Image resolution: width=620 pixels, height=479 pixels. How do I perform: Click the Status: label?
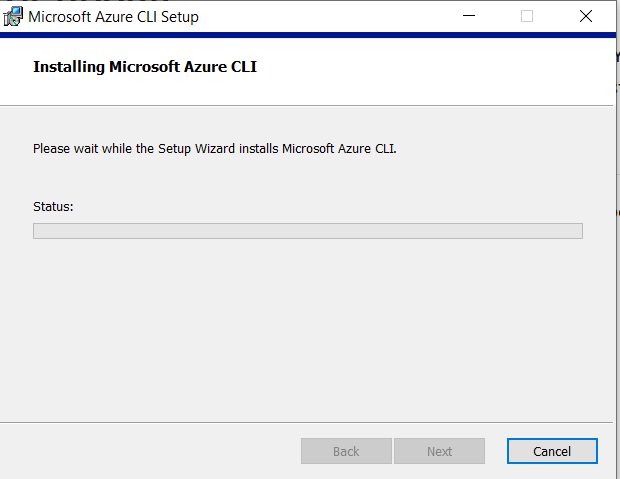pyautogui.click(x=53, y=206)
